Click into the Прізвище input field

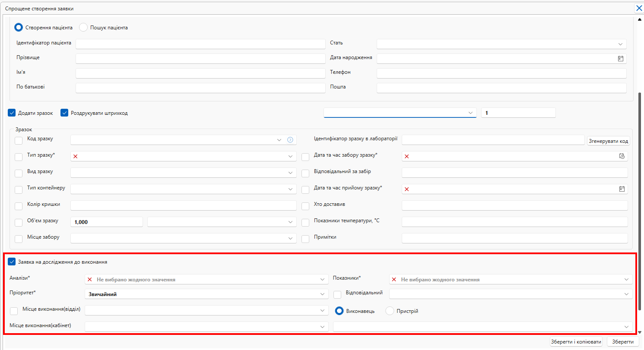(x=200, y=59)
